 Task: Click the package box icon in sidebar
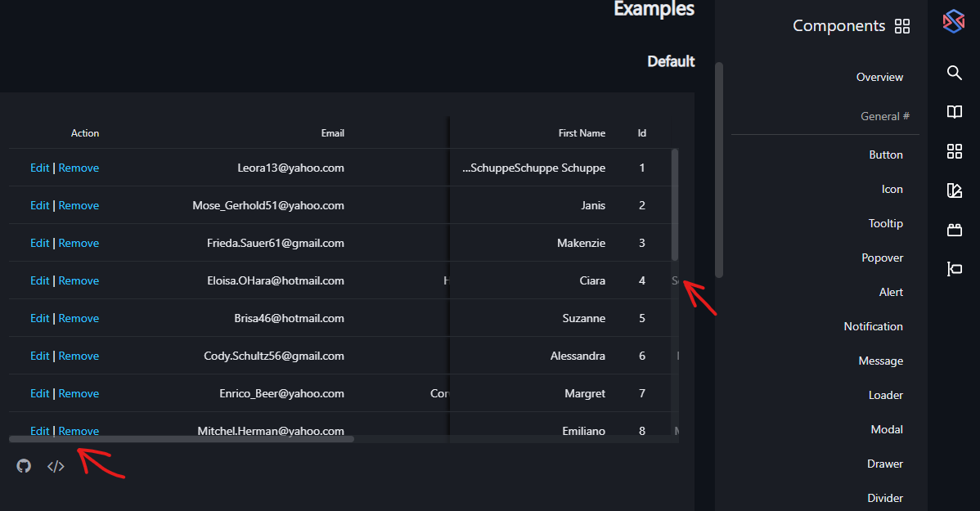point(954,230)
